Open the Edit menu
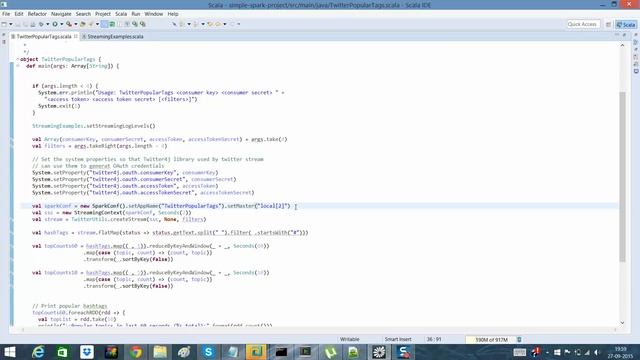 point(19,14)
